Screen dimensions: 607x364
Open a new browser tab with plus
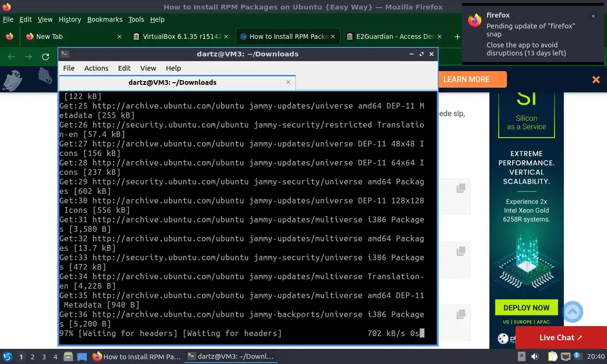click(457, 36)
